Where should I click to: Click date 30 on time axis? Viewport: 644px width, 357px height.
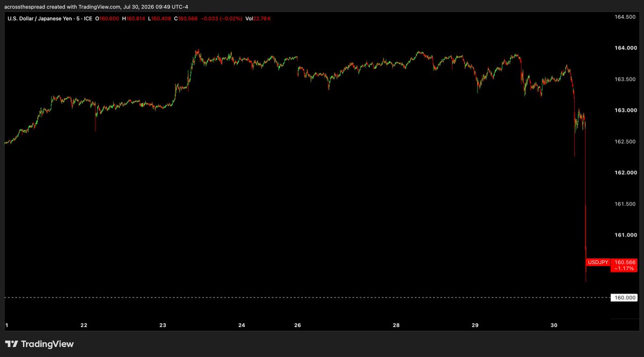point(554,325)
